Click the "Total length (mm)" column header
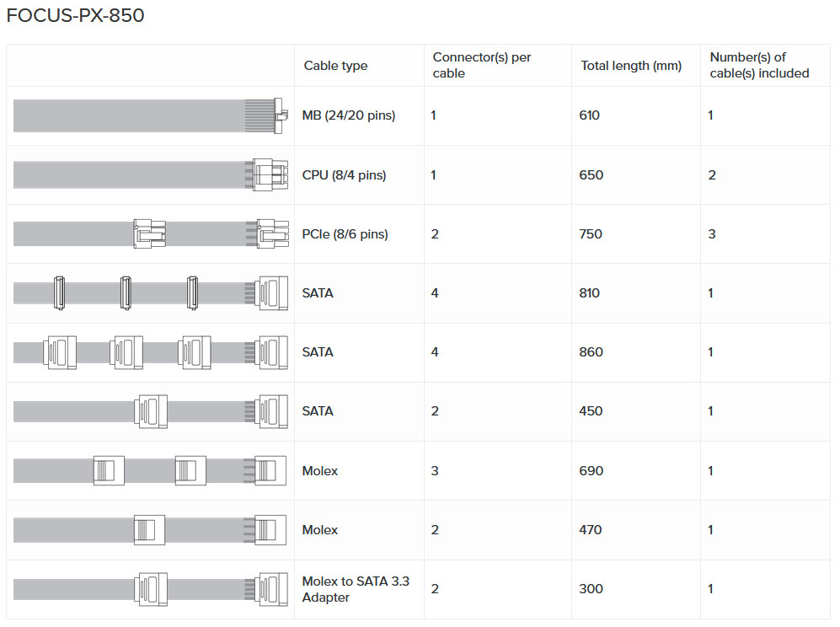Screen dimensions: 840x627 [631, 66]
